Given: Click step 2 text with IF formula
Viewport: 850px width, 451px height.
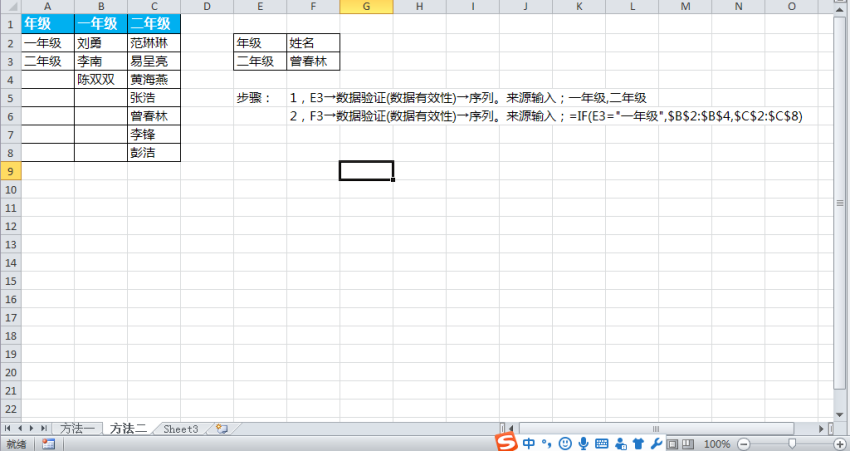Looking at the screenshot, I should (x=546, y=116).
